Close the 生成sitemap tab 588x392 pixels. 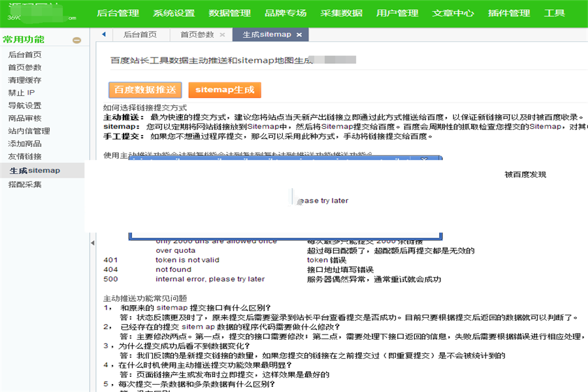pos(299,35)
